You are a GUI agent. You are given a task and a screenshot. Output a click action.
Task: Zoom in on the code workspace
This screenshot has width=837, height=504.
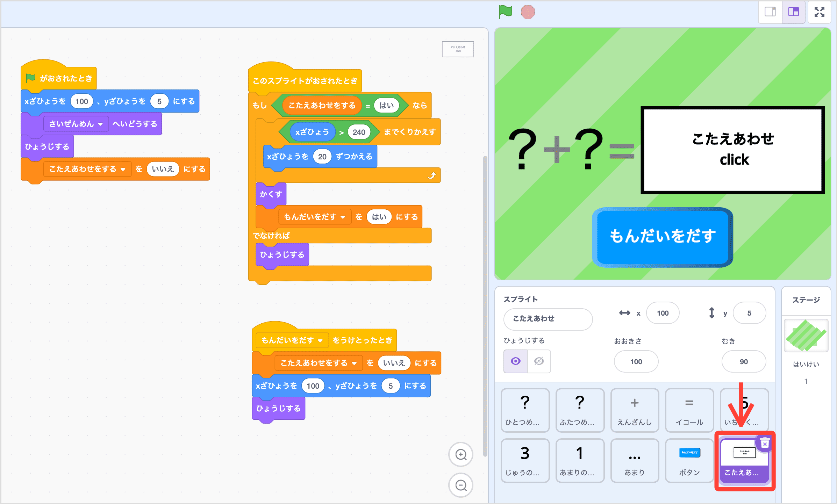click(461, 454)
